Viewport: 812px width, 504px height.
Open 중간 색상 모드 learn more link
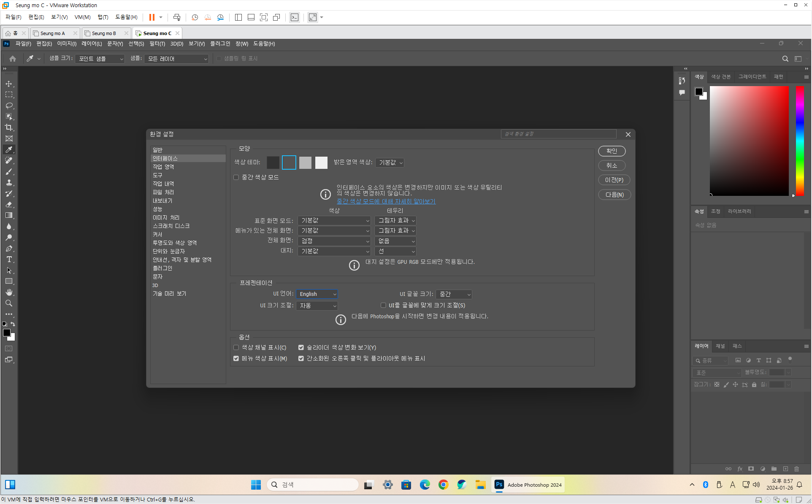tap(386, 201)
